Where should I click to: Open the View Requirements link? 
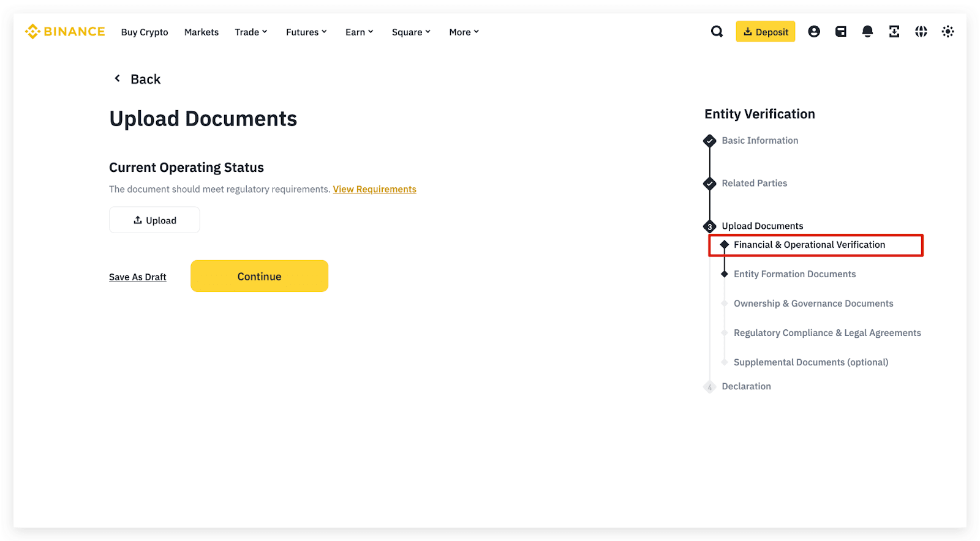pos(374,190)
